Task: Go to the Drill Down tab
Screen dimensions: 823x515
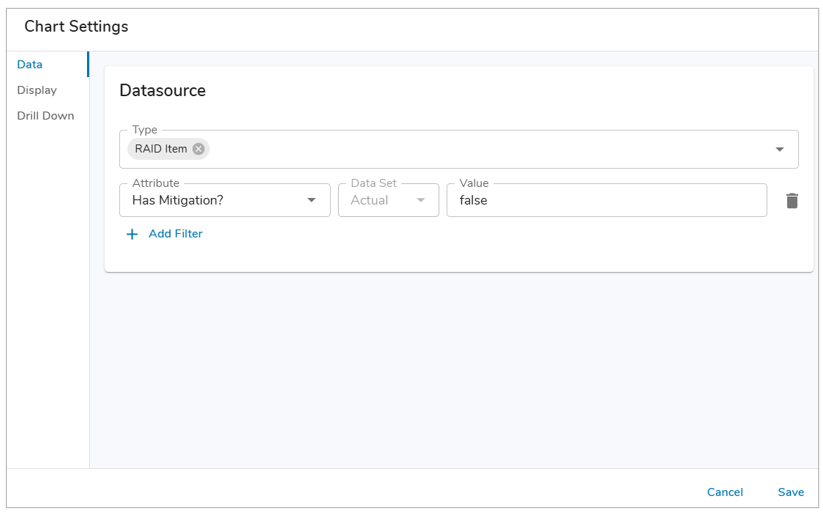Action: [45, 116]
